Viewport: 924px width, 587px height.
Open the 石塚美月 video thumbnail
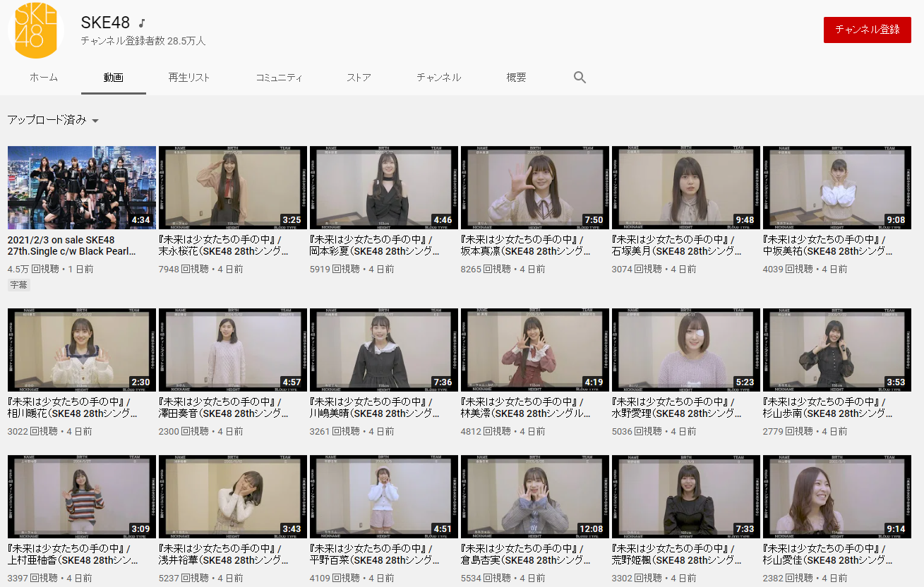[x=686, y=188]
